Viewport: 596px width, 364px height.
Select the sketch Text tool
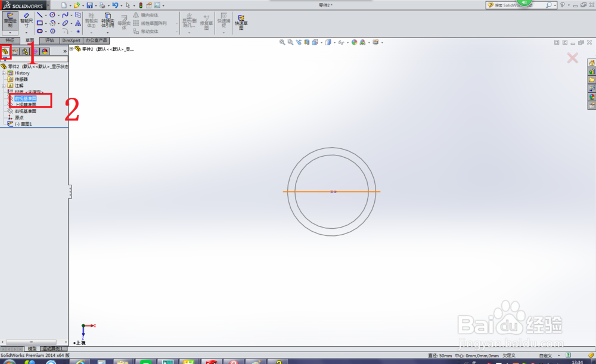click(78, 23)
